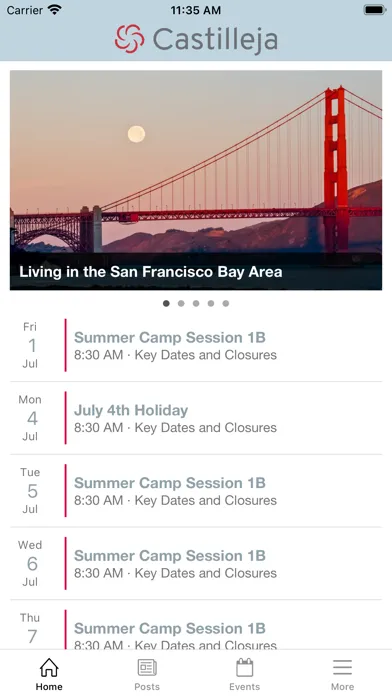Open the More hamburger menu icon
Image resolution: width=392 pixels, height=696 pixels.
pos(342,668)
